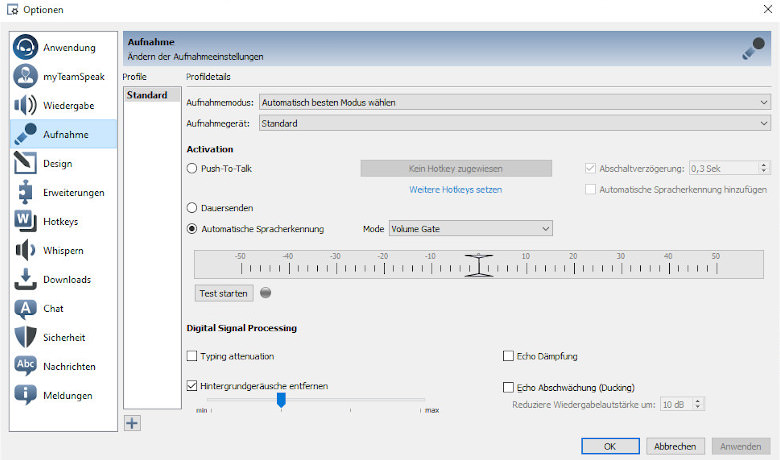
Task: Click the Erweiterungen puzzle piece icon
Action: point(25,192)
